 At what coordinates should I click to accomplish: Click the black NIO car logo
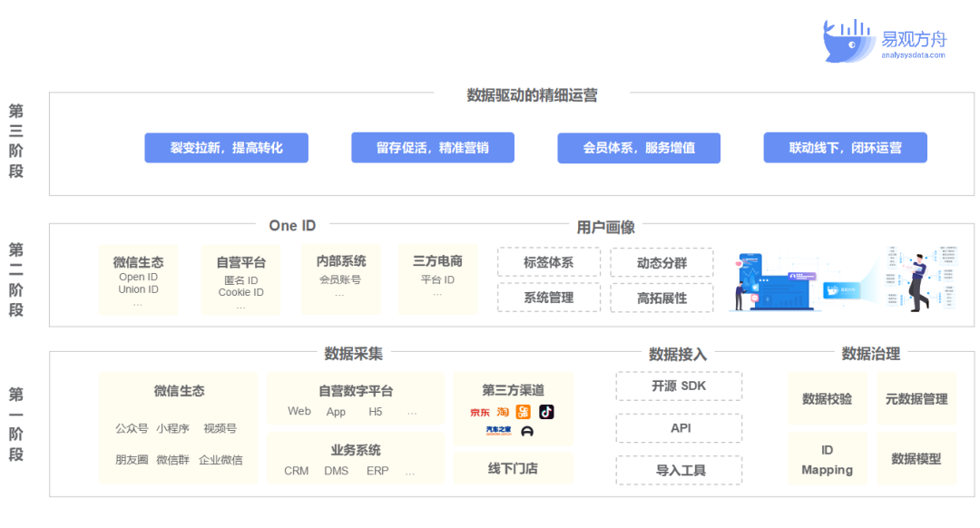point(527,432)
